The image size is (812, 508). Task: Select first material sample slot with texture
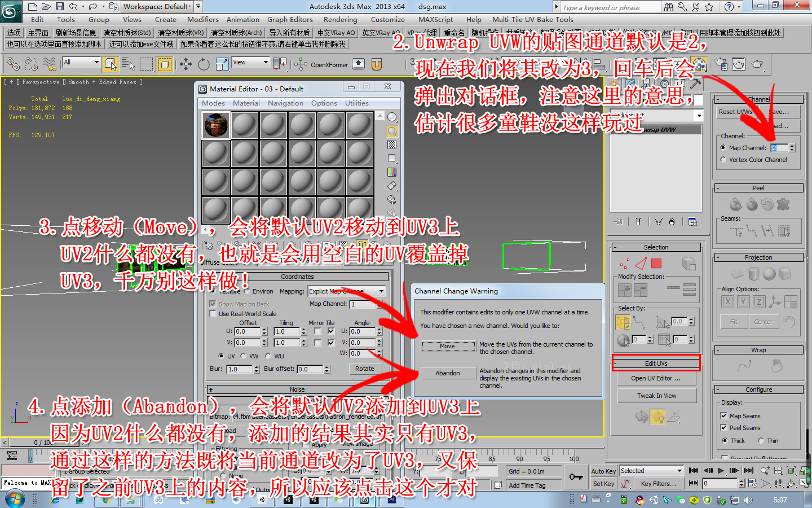tap(216, 125)
